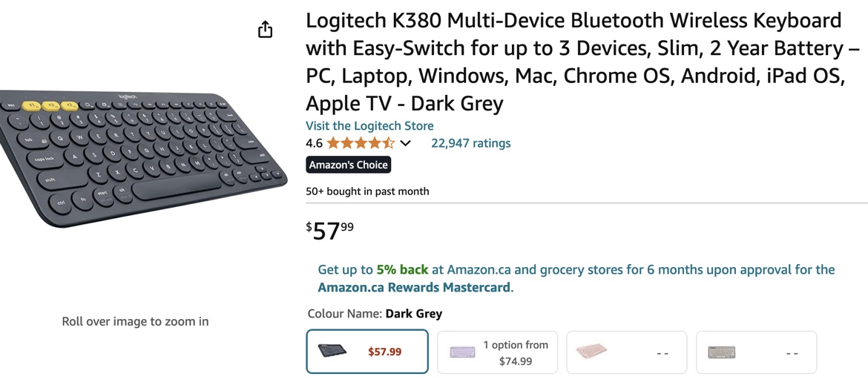
Task: Pick the off-white keyboard colour option
Action: tap(756, 352)
